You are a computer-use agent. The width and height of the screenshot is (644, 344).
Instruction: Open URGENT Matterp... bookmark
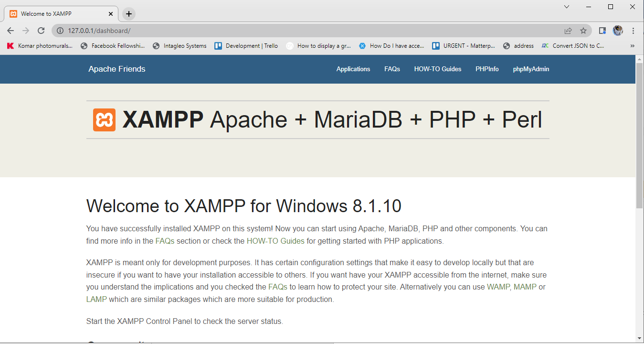click(x=464, y=46)
